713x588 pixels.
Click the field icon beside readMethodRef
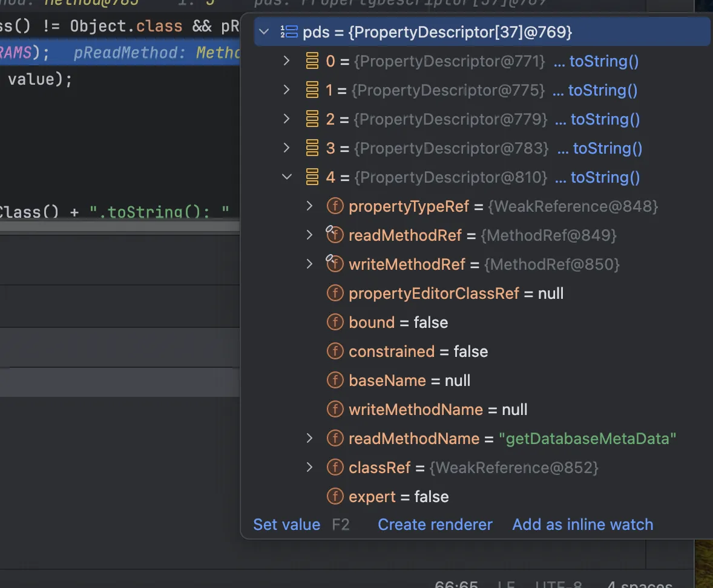[335, 235]
